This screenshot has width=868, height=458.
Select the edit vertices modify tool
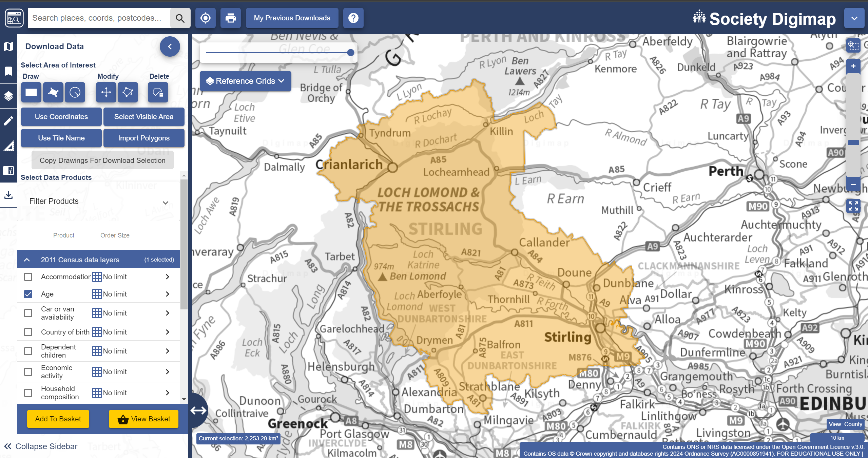pyautogui.click(x=128, y=92)
